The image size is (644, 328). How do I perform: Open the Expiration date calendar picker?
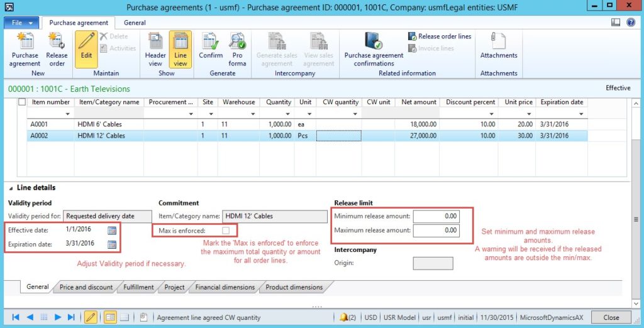tap(112, 244)
